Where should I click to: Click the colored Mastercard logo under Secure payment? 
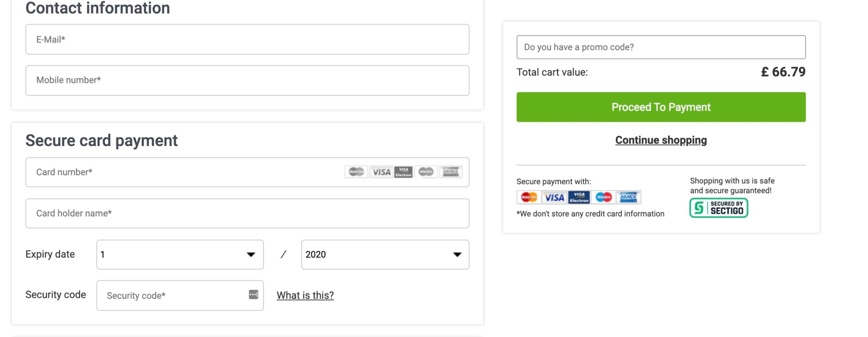coord(529,197)
